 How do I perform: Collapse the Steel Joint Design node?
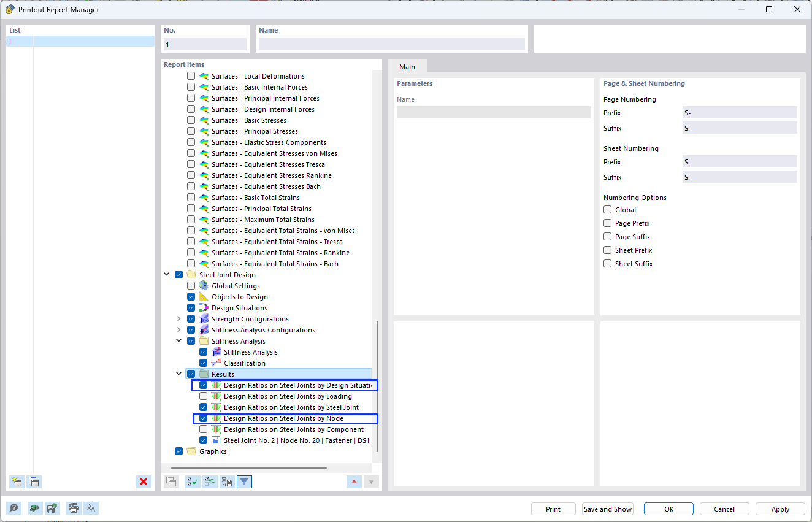click(167, 275)
